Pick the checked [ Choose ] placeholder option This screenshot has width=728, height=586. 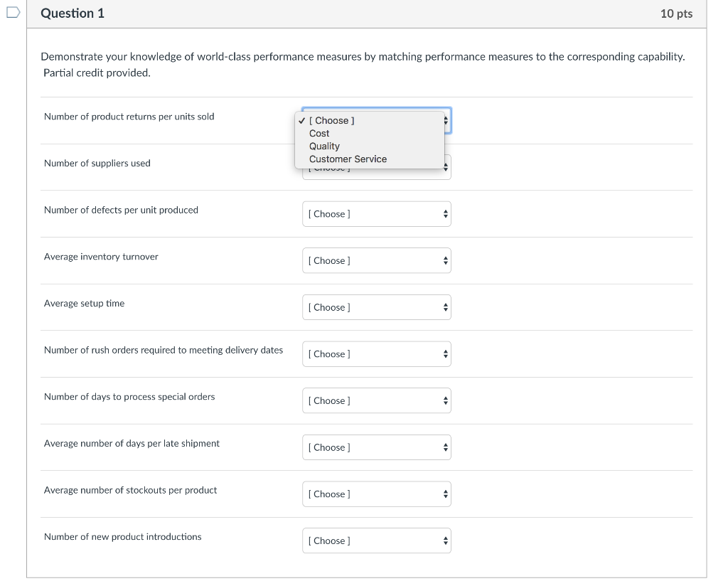pyautogui.click(x=370, y=121)
